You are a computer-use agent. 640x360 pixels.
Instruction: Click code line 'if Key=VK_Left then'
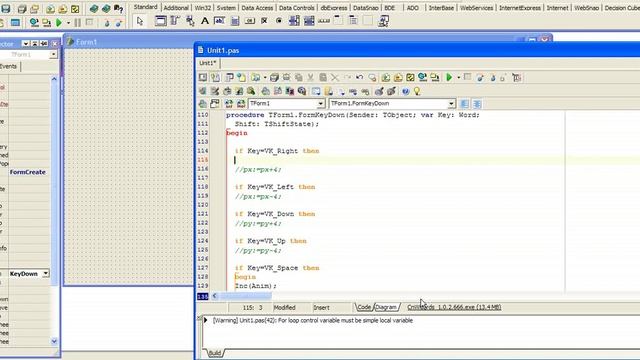click(275, 187)
